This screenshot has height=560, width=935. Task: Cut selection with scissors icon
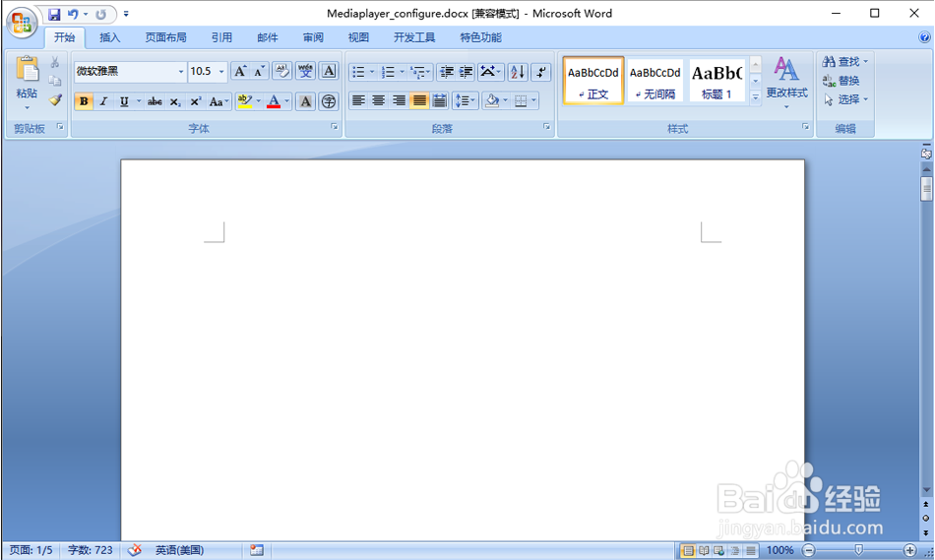55,61
